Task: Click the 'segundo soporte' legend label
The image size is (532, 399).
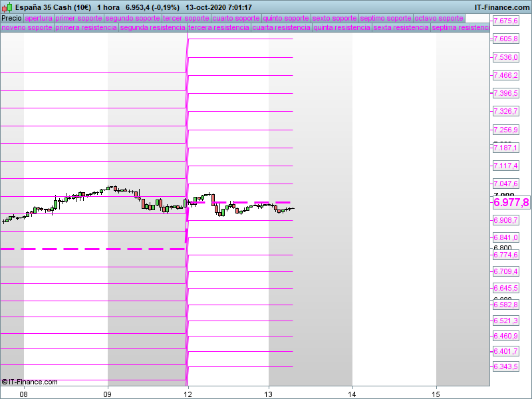Action: tap(132, 18)
